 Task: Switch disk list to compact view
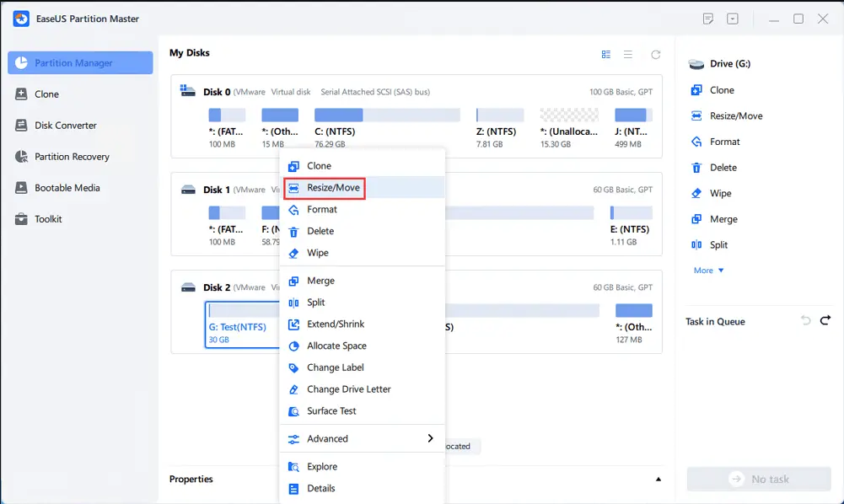coord(628,54)
